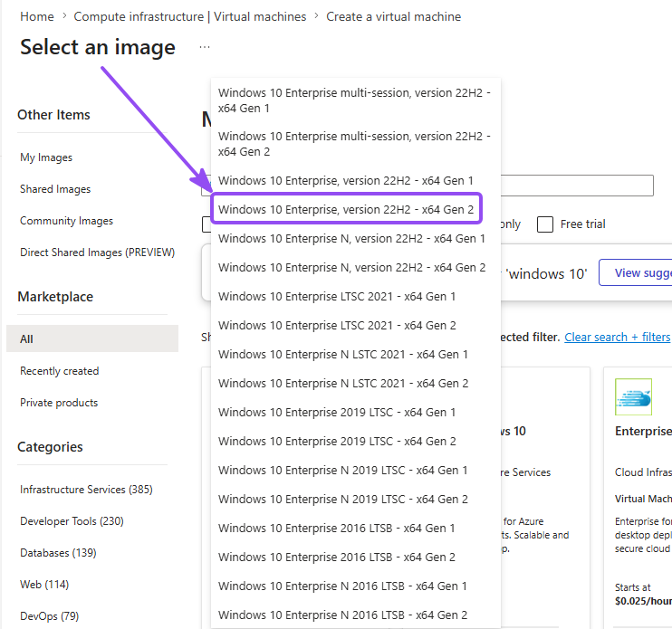
Task: Select Private products
Action: [x=59, y=403]
